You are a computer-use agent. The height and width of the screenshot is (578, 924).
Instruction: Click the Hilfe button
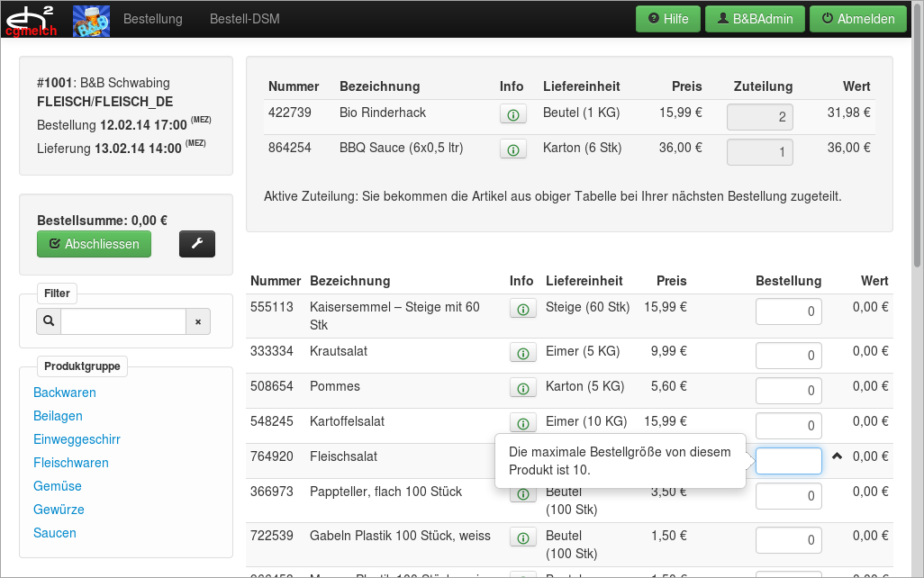(x=667, y=19)
